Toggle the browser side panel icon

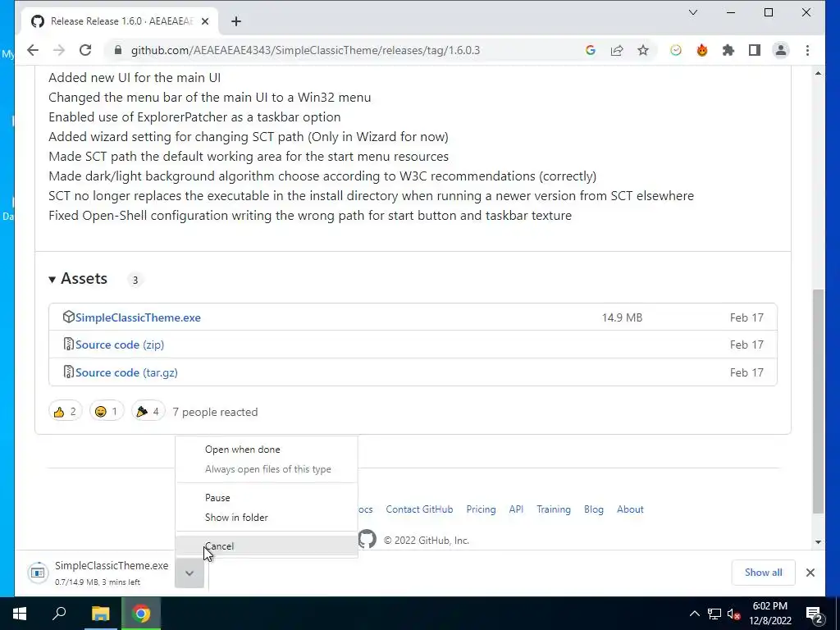click(755, 50)
